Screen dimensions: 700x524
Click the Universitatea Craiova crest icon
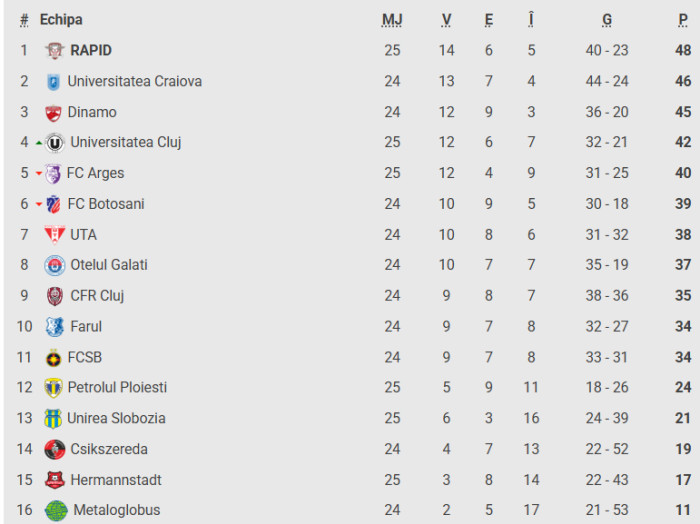(x=53, y=82)
